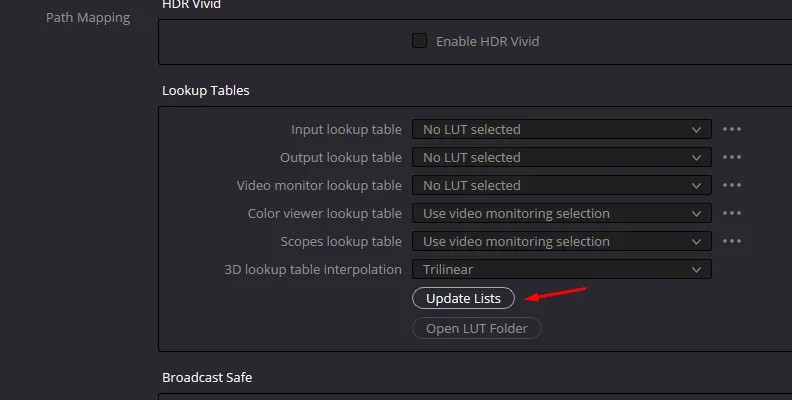792x400 pixels.
Task: Click the Lookup Tables section heading
Action: point(206,91)
